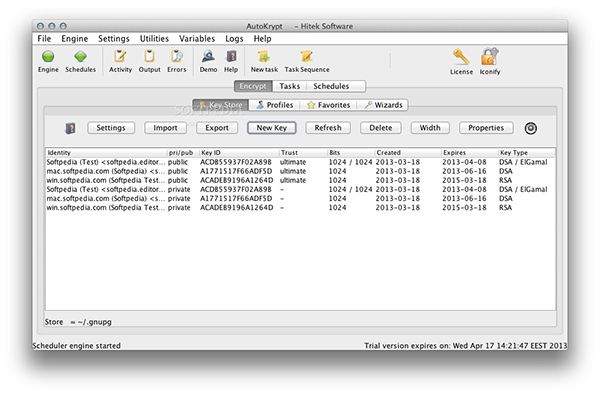The image size is (600, 395).
Task: Click the Refresh button
Action: 328,128
